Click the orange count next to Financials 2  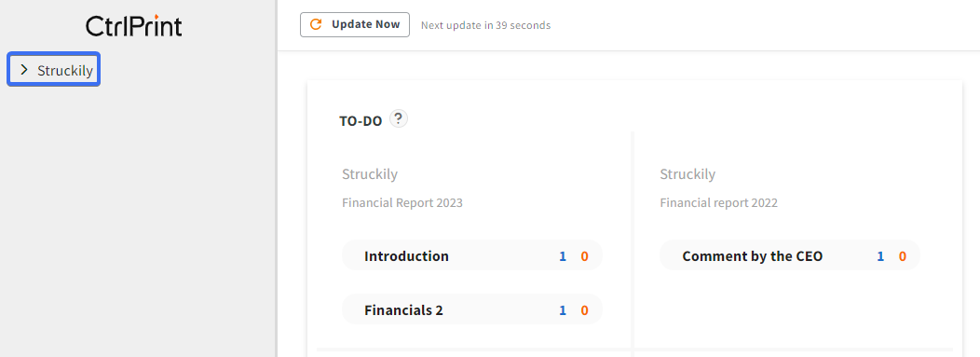click(584, 310)
